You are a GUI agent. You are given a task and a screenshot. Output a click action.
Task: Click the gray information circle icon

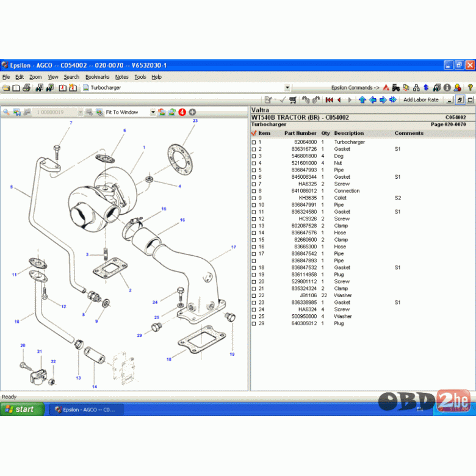[x=447, y=88]
